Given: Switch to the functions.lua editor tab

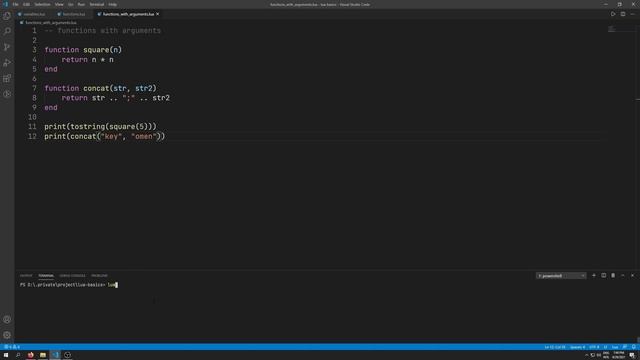Looking at the screenshot, I should (x=74, y=14).
